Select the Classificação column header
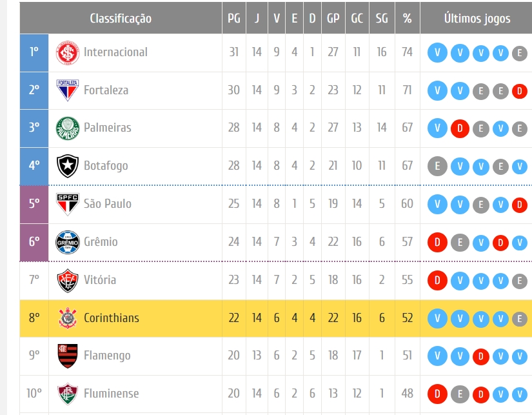Screen dimensions: 532x415 point(121,18)
